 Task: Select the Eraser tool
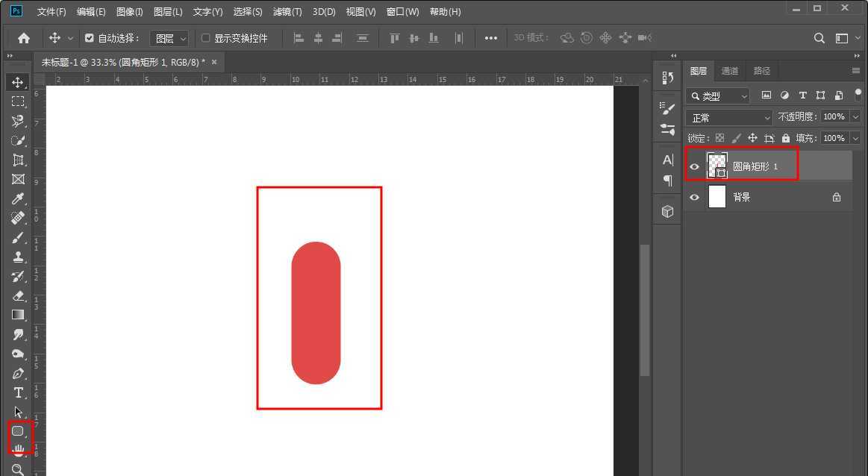pos(18,295)
